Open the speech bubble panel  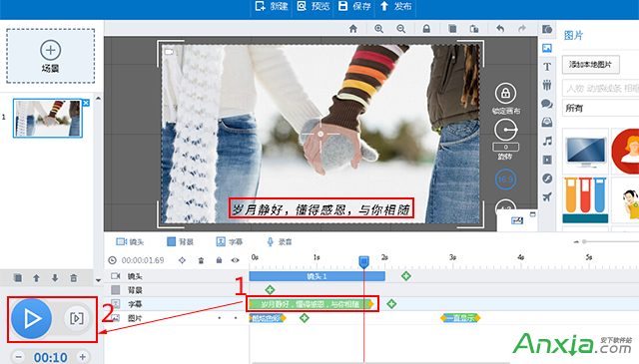click(x=547, y=104)
